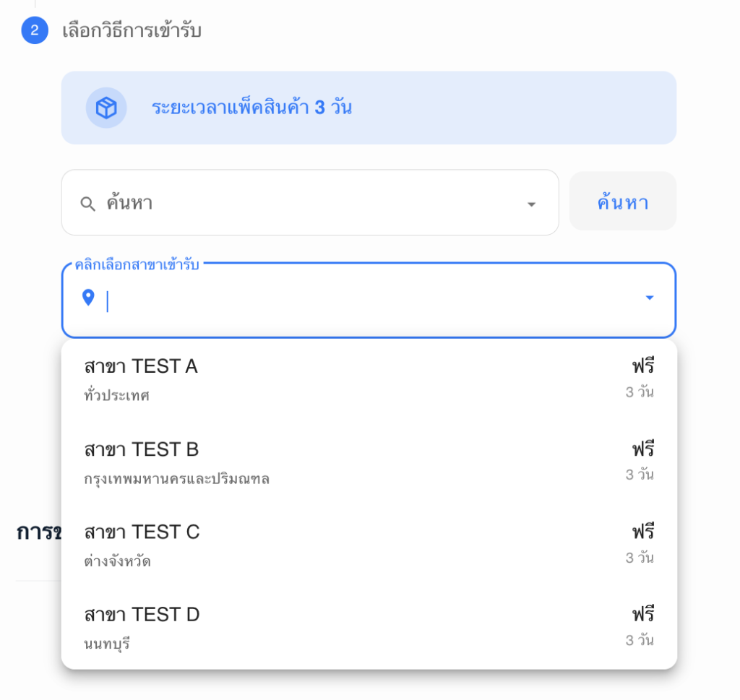The width and height of the screenshot is (740, 700).
Task: Click the เลือกวิธีการเข้ารับ heading
Action: pyautogui.click(x=132, y=31)
